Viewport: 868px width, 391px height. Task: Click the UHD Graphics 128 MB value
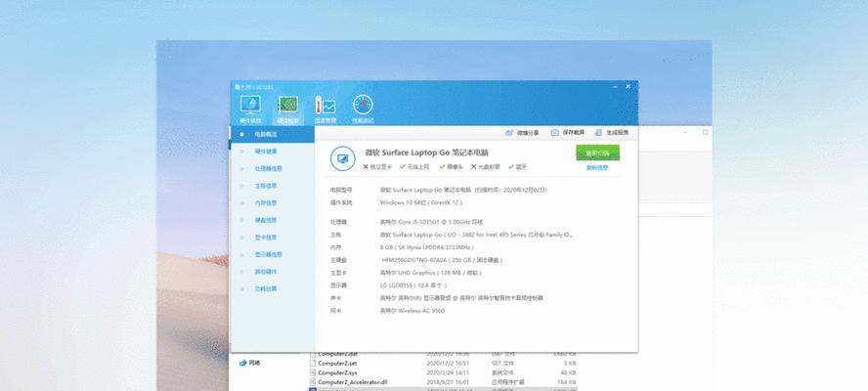[431, 273]
